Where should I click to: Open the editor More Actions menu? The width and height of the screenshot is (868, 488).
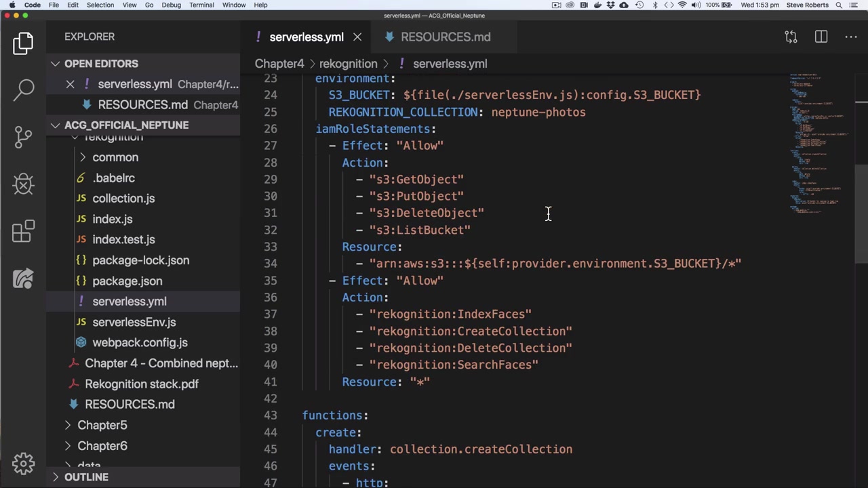tap(851, 37)
